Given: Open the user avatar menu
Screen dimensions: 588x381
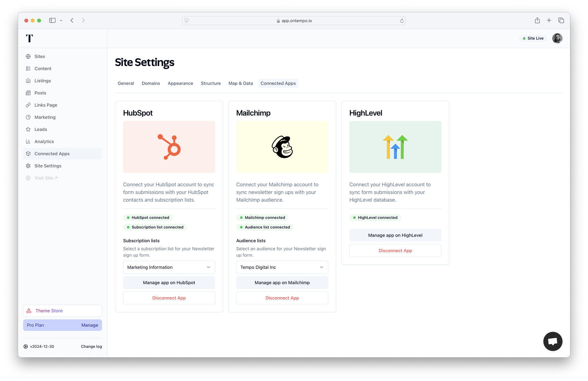Looking at the screenshot, I should tap(557, 38).
